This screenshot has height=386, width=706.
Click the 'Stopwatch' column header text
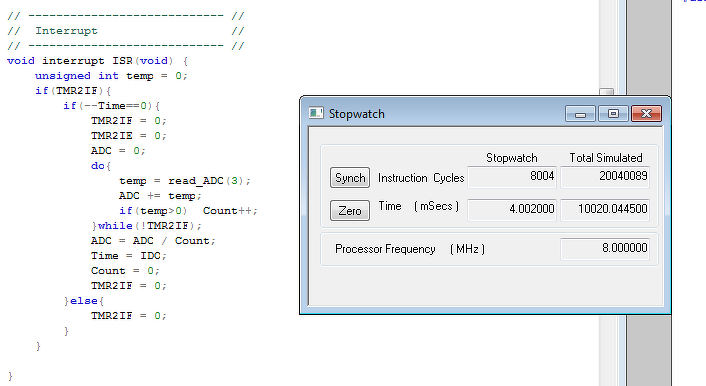point(511,158)
